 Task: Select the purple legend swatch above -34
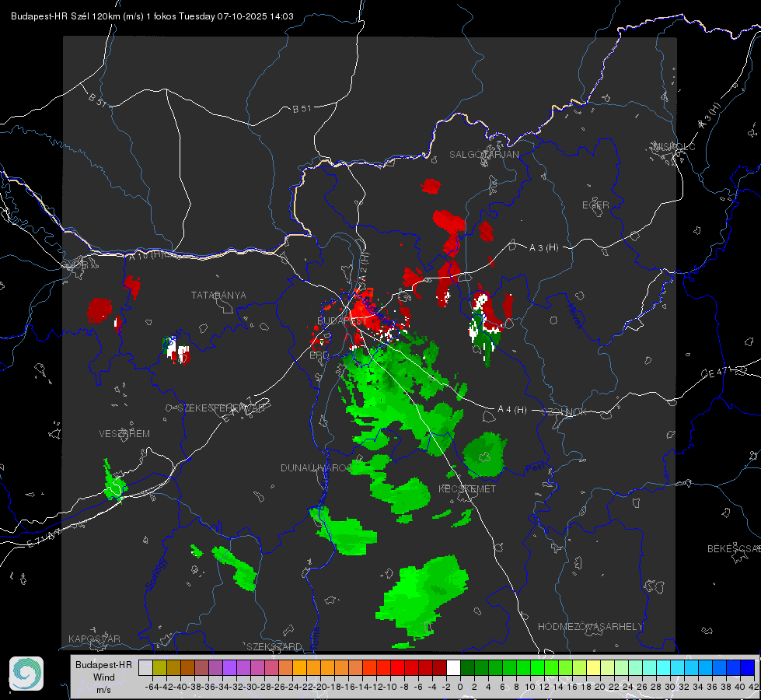(x=229, y=668)
